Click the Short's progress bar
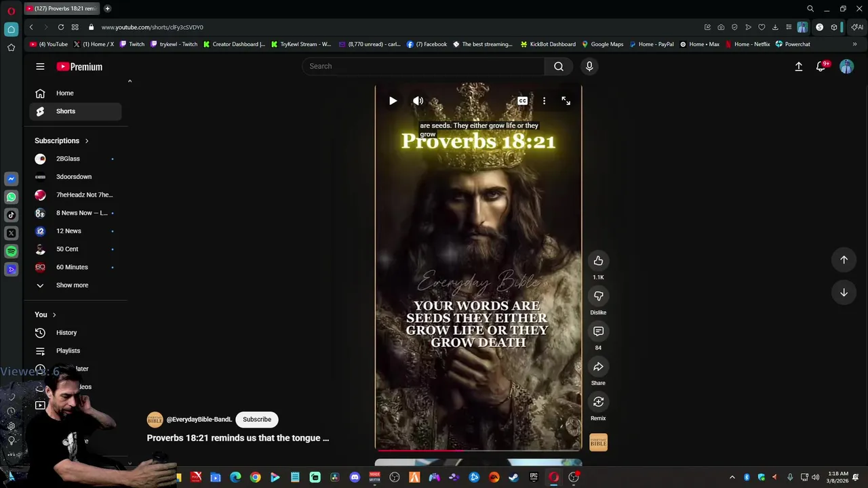 pyautogui.click(x=478, y=449)
